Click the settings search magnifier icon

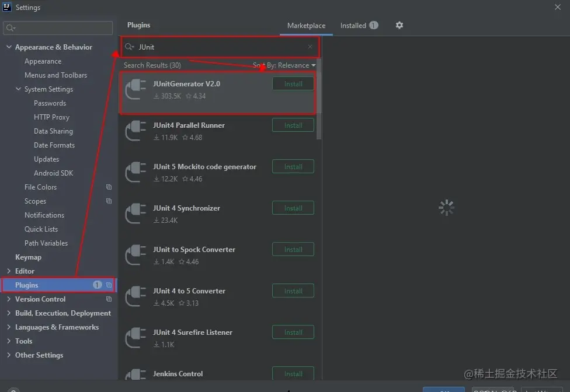[x=11, y=28]
